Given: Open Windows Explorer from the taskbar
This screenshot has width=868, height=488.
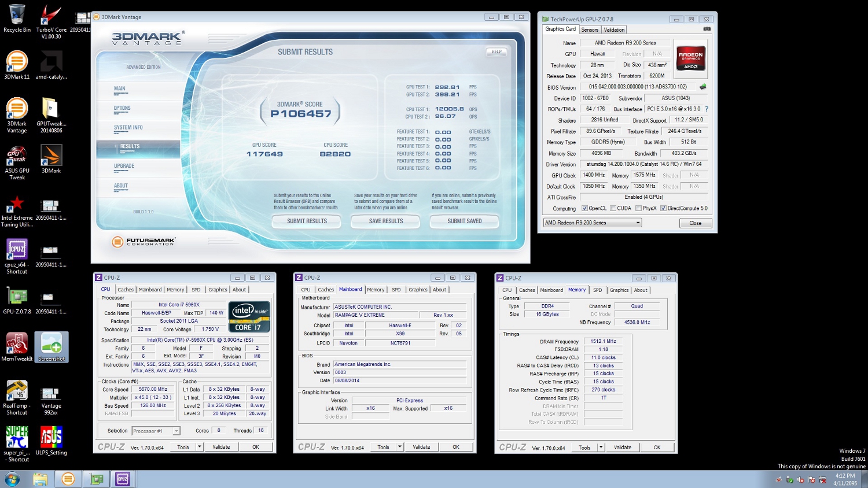Looking at the screenshot, I should pos(40,479).
